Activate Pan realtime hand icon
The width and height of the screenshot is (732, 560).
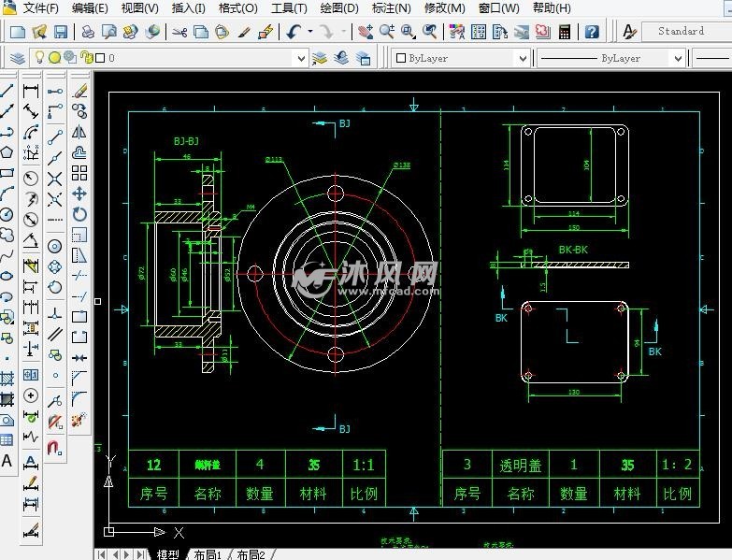[x=366, y=32]
